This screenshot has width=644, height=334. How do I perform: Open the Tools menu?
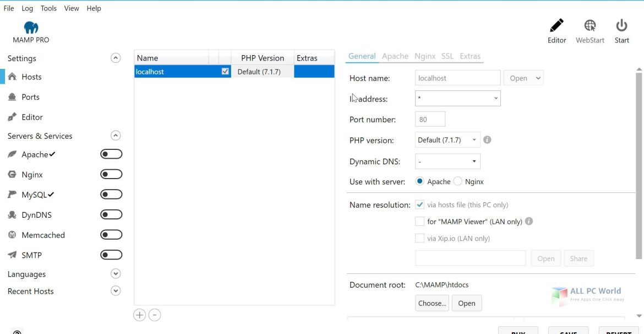tap(48, 8)
